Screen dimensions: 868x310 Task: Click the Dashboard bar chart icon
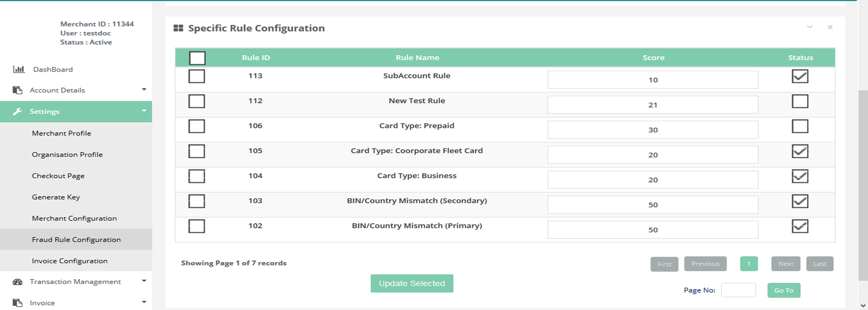tap(19, 69)
